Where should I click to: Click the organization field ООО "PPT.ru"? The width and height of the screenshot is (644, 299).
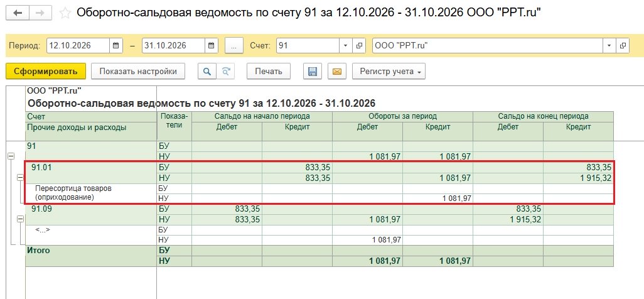(488, 46)
